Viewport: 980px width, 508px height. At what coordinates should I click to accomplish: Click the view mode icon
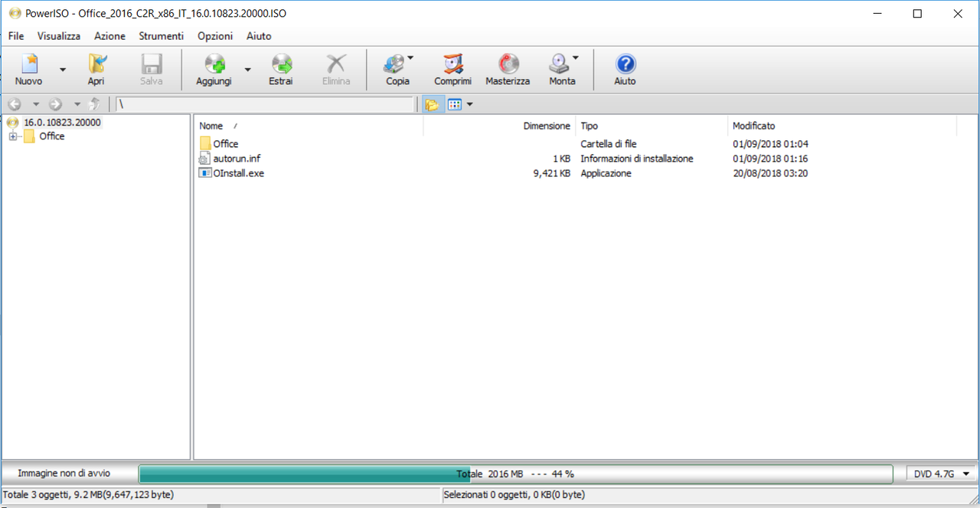455,104
